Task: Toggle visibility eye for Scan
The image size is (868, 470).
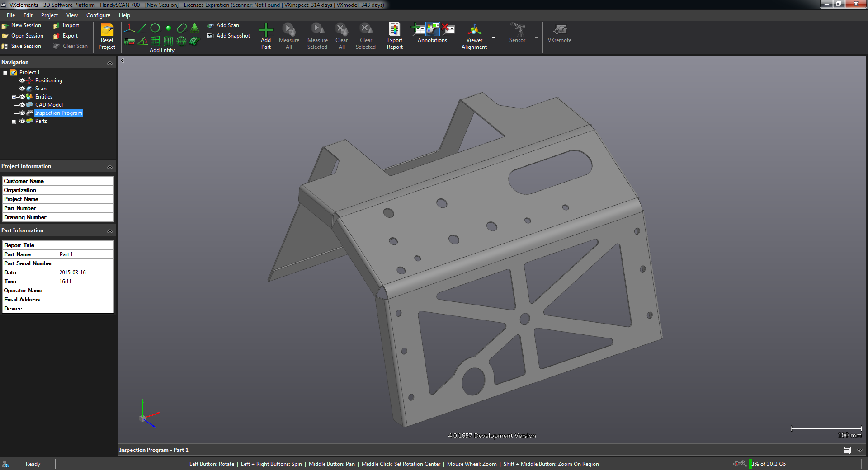Action: [x=22, y=89]
